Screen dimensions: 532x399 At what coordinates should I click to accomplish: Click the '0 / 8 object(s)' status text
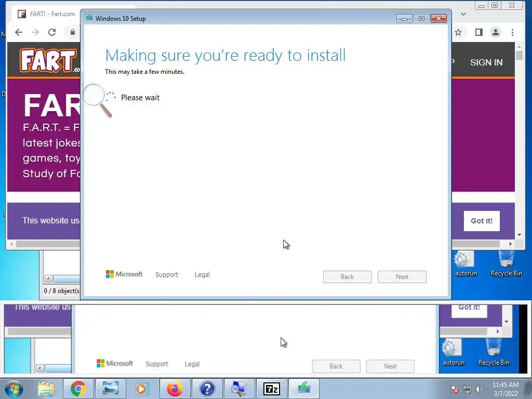tap(62, 291)
